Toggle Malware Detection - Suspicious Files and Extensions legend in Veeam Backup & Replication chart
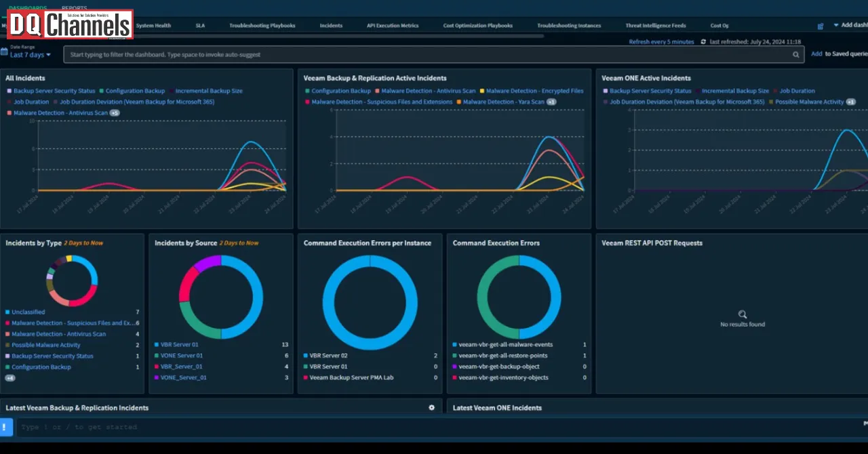 click(378, 102)
